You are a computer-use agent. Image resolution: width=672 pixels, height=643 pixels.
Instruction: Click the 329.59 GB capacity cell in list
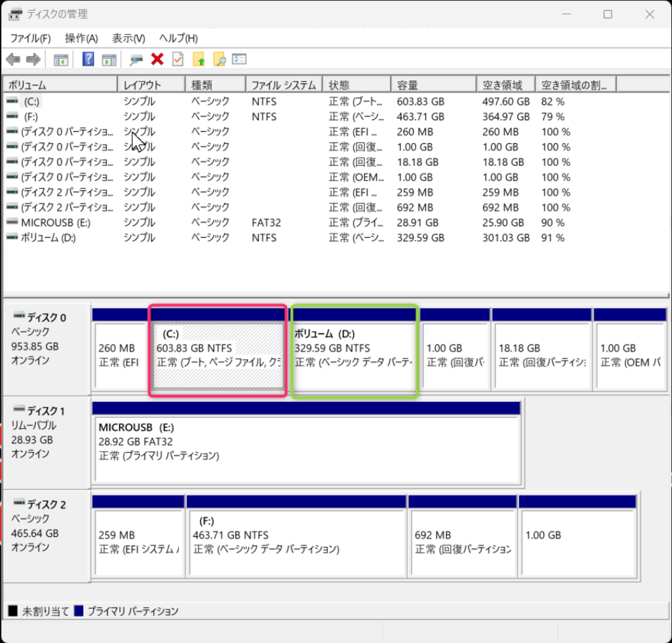coord(421,238)
